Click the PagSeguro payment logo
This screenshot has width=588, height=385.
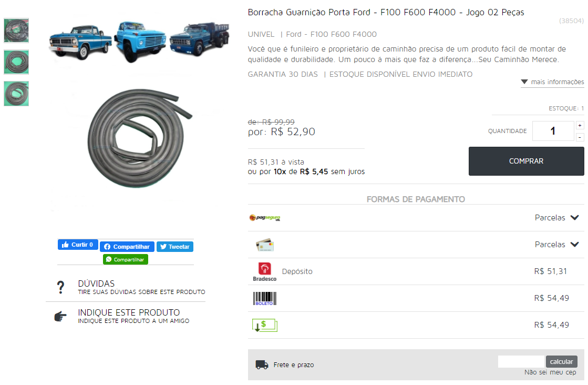pyautogui.click(x=265, y=218)
